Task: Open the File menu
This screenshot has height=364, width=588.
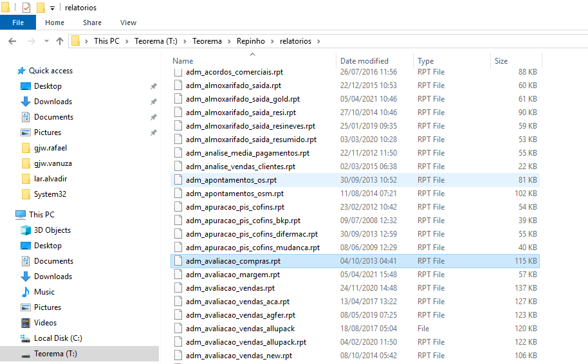Action: tap(18, 23)
